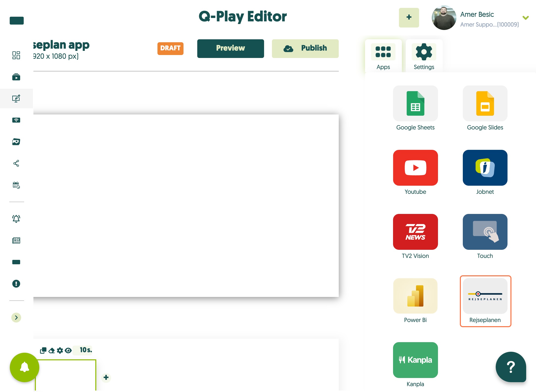Select the first slide thumbnail

click(x=66, y=375)
